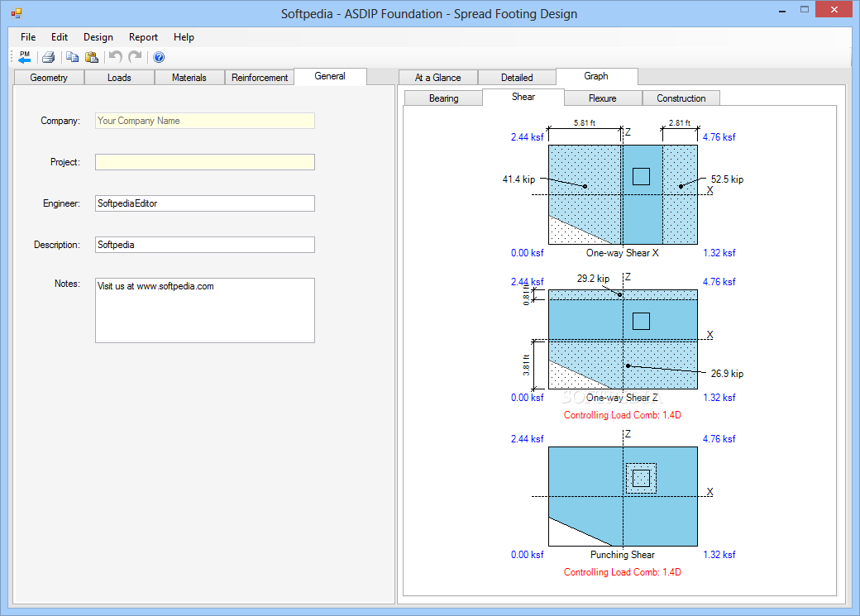Viewport: 860px width, 616px height.
Task: Click the Undo arrow icon
Action: pos(115,56)
